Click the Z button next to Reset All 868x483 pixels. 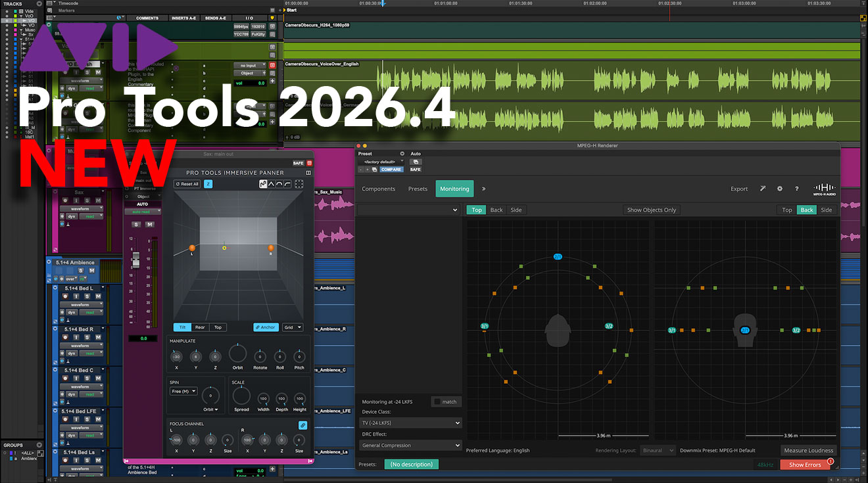coord(208,184)
